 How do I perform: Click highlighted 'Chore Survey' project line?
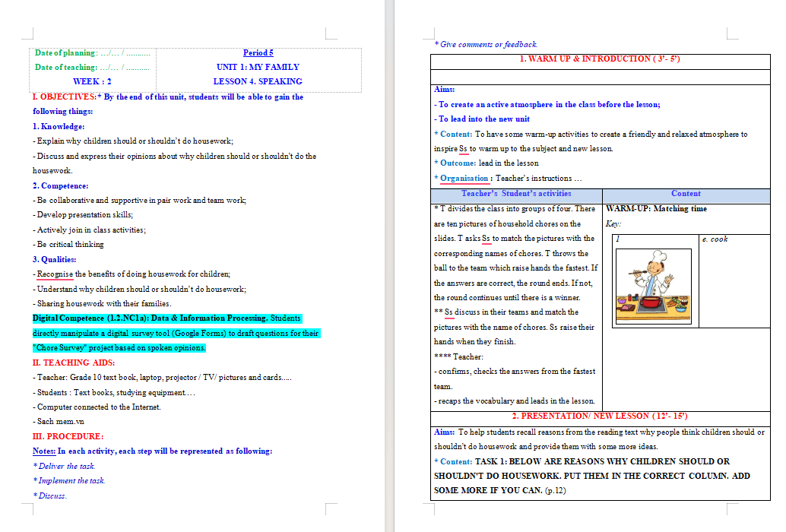click(119, 347)
